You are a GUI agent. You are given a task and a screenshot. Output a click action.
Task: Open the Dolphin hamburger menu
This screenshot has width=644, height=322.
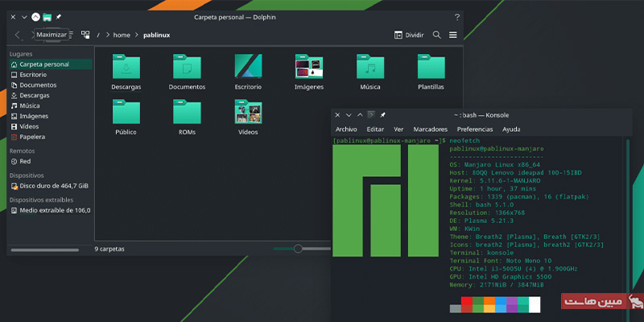click(453, 35)
